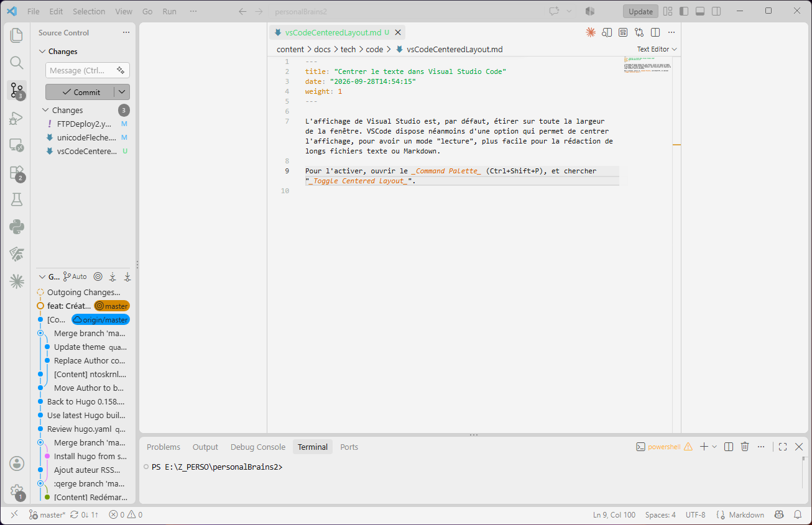Viewport: 812px width, 525px height.
Task: Generate commit message with sparkle icon
Action: (x=121, y=70)
